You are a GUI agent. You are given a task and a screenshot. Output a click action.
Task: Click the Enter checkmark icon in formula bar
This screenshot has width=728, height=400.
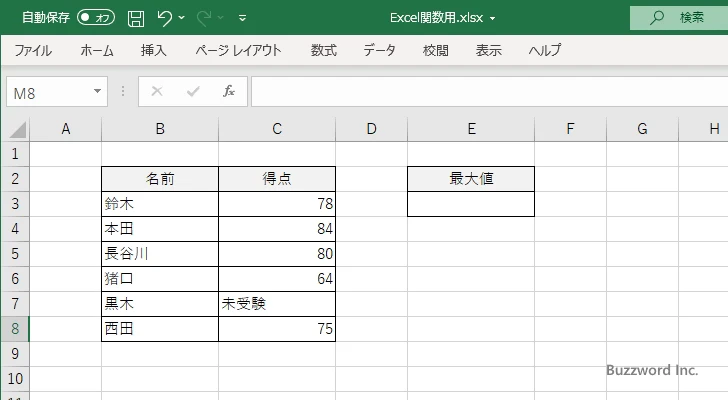coord(193,91)
